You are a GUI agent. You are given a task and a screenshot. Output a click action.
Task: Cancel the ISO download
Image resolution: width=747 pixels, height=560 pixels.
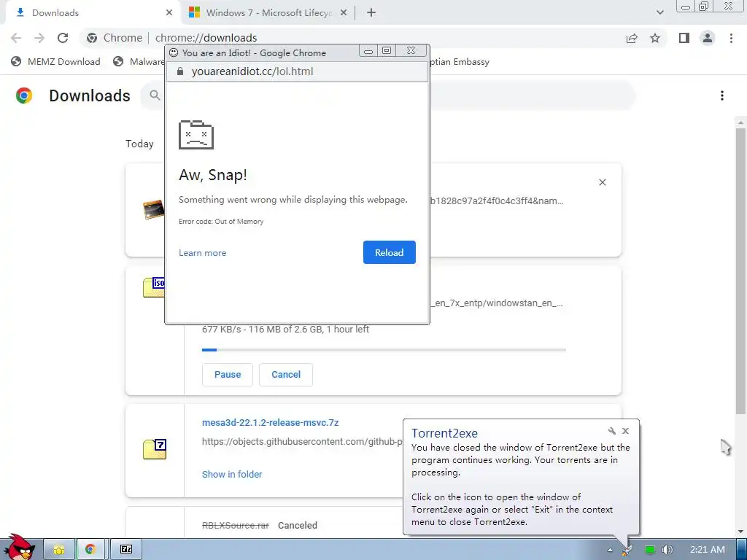(286, 375)
